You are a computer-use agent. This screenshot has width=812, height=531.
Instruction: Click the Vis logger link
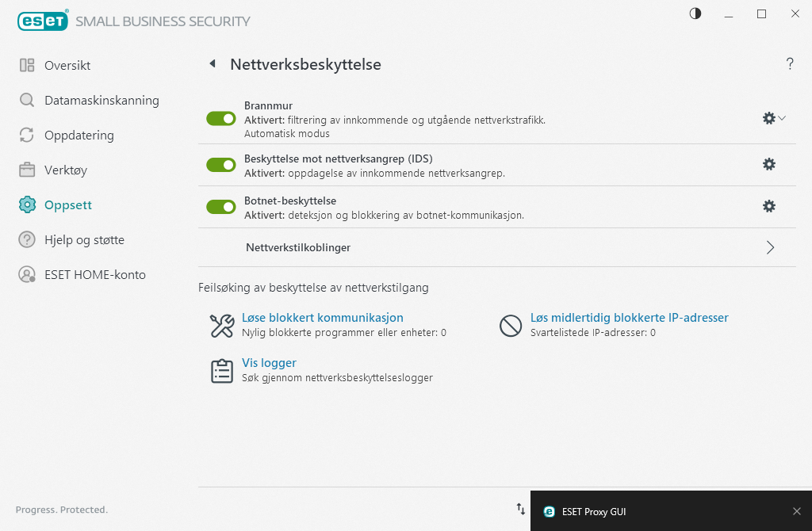268,362
